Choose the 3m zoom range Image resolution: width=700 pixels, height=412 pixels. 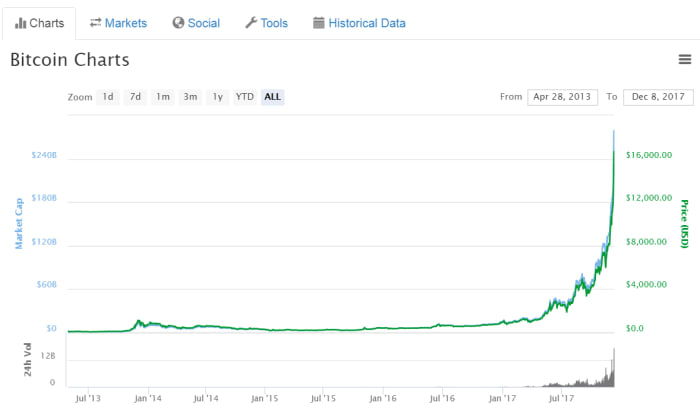tap(190, 97)
